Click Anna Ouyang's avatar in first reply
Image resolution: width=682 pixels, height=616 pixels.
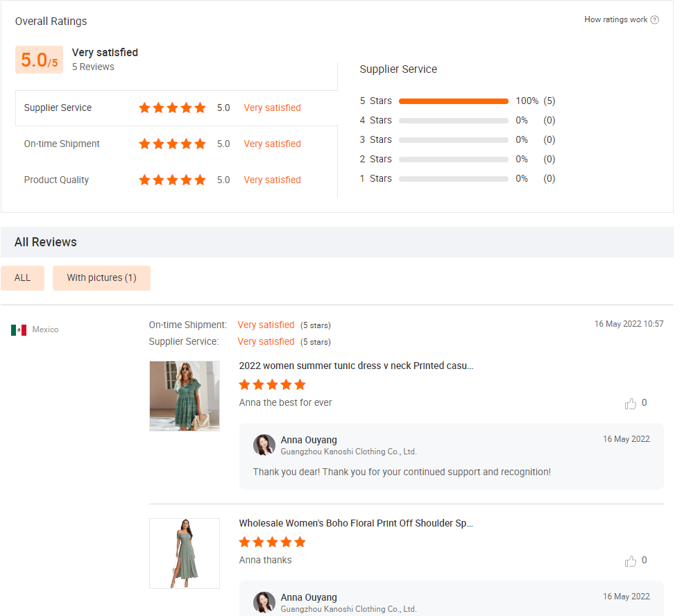pyautogui.click(x=264, y=445)
